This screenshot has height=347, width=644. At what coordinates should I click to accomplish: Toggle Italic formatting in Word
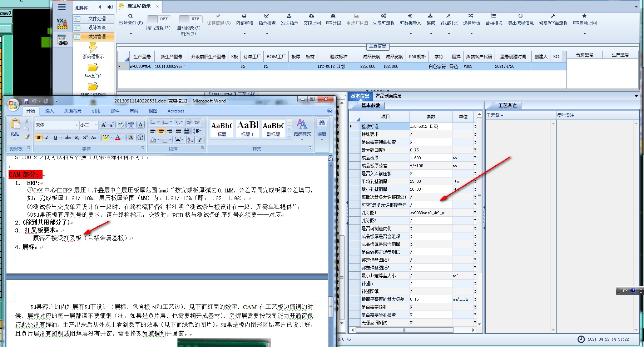pyautogui.click(x=47, y=137)
